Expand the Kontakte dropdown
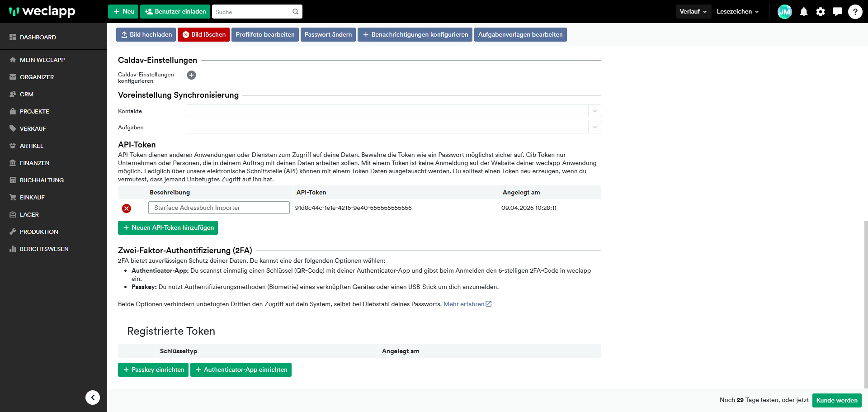868x412 pixels. pyautogui.click(x=594, y=111)
